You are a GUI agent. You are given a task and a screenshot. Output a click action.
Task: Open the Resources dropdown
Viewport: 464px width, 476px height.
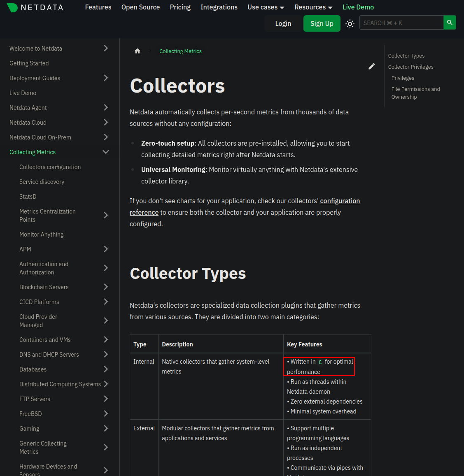pos(313,7)
